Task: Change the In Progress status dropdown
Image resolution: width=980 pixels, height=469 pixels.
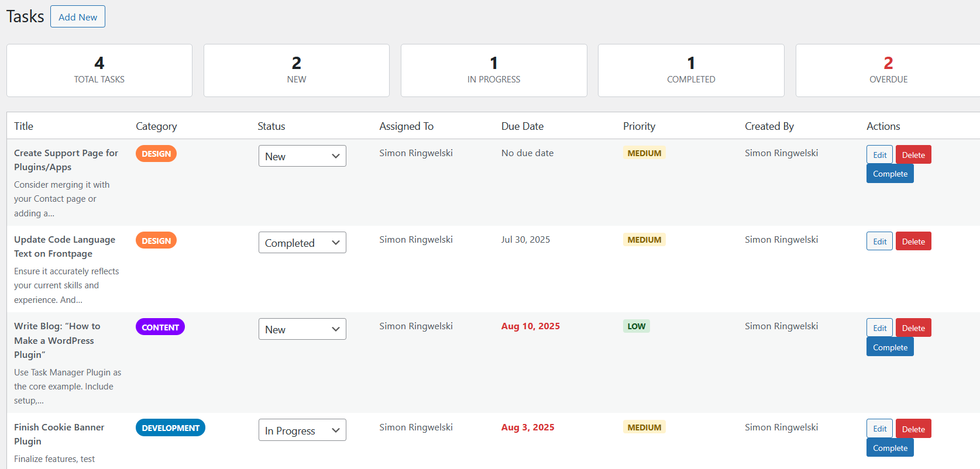Action: [x=302, y=430]
